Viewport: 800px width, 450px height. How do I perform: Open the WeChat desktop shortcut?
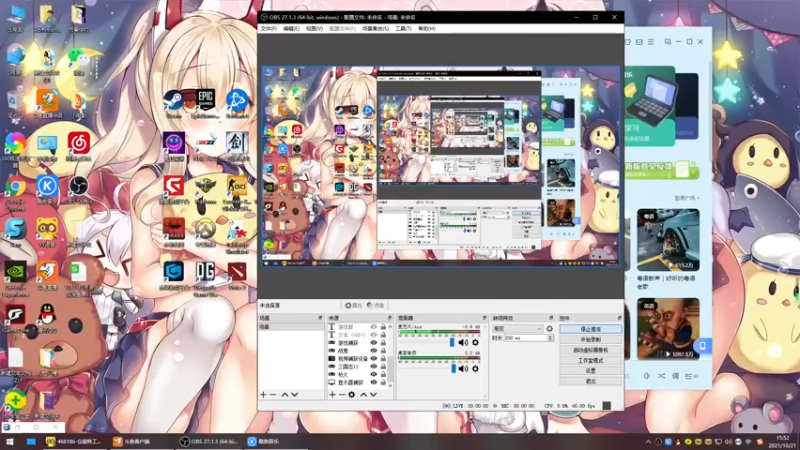[x=79, y=60]
